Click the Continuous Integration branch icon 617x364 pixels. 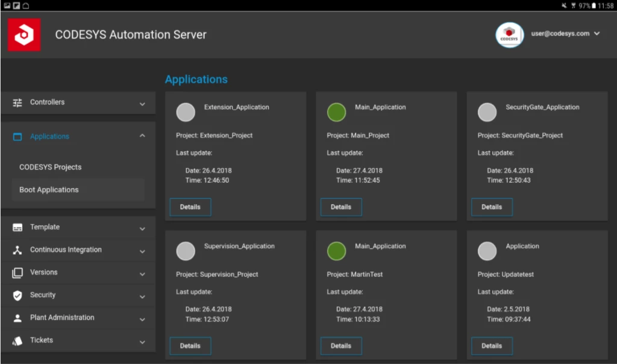19,249
